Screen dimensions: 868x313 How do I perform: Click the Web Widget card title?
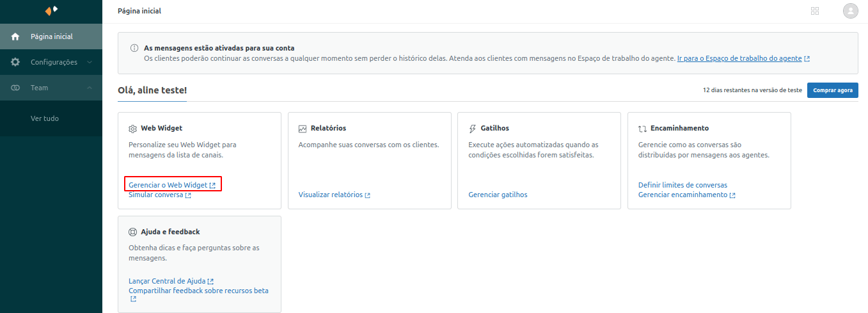(162, 128)
